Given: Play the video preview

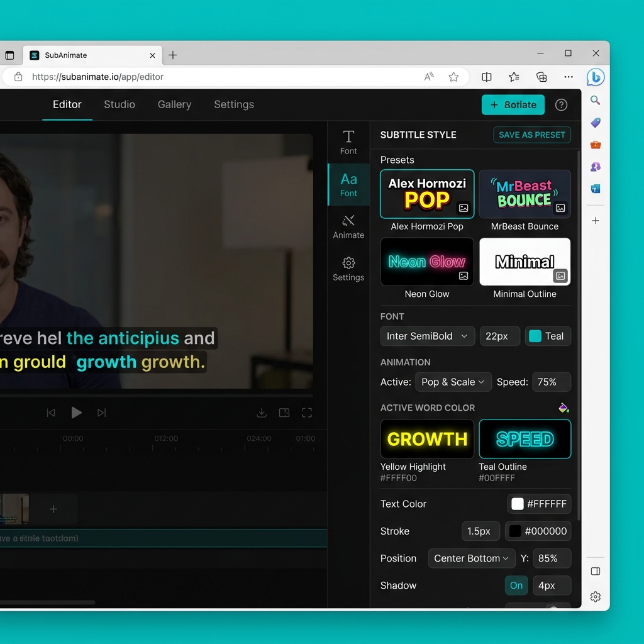Looking at the screenshot, I should point(76,413).
